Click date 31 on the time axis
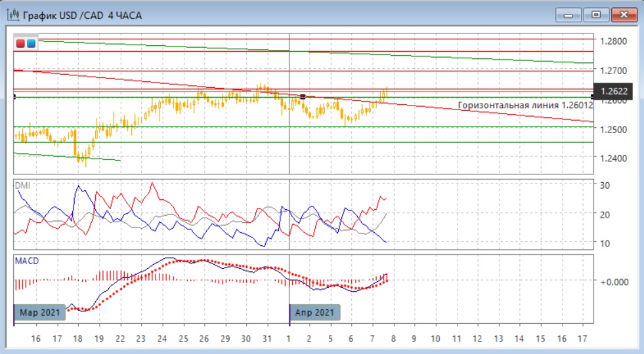The width and height of the screenshot is (644, 354). (267, 338)
